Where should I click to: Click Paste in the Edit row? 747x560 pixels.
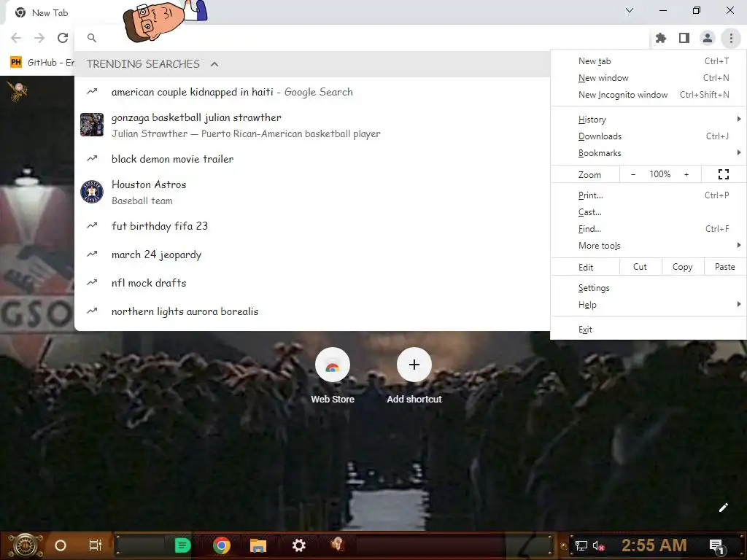pyautogui.click(x=724, y=267)
